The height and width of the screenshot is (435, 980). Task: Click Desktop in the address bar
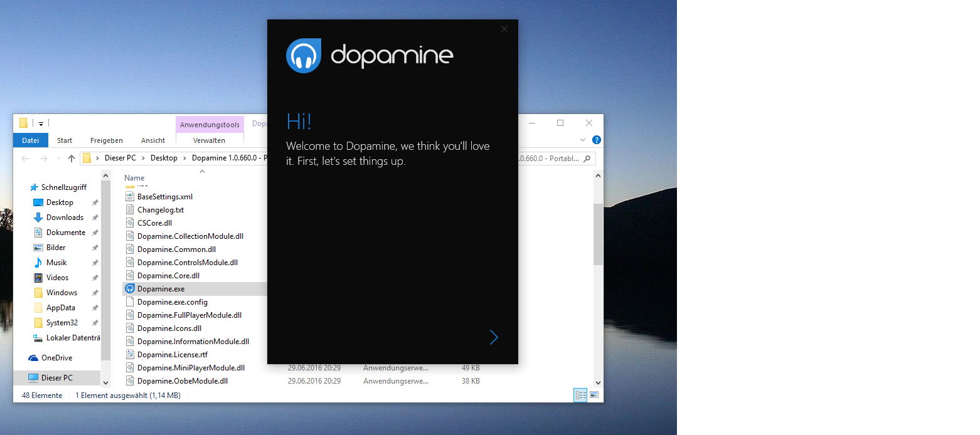click(x=164, y=159)
